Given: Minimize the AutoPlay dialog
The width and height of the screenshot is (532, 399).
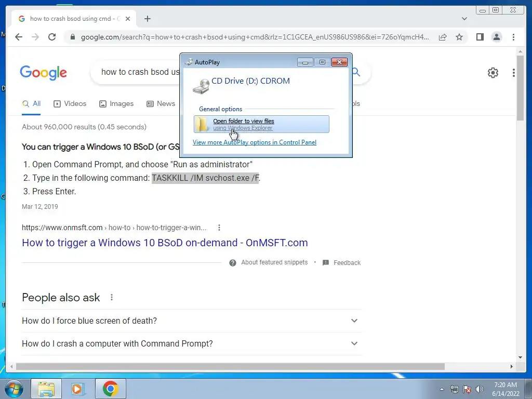Looking at the screenshot, I should 305,62.
